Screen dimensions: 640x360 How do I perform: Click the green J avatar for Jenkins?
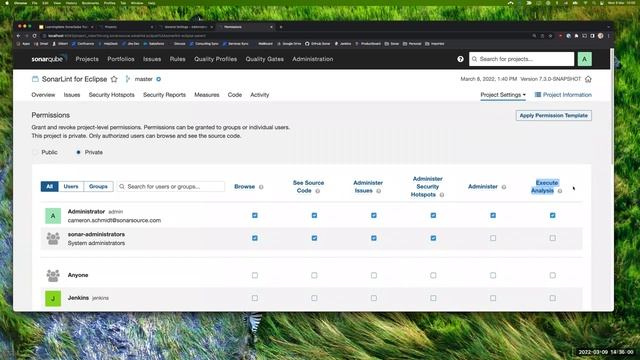[x=53, y=298]
